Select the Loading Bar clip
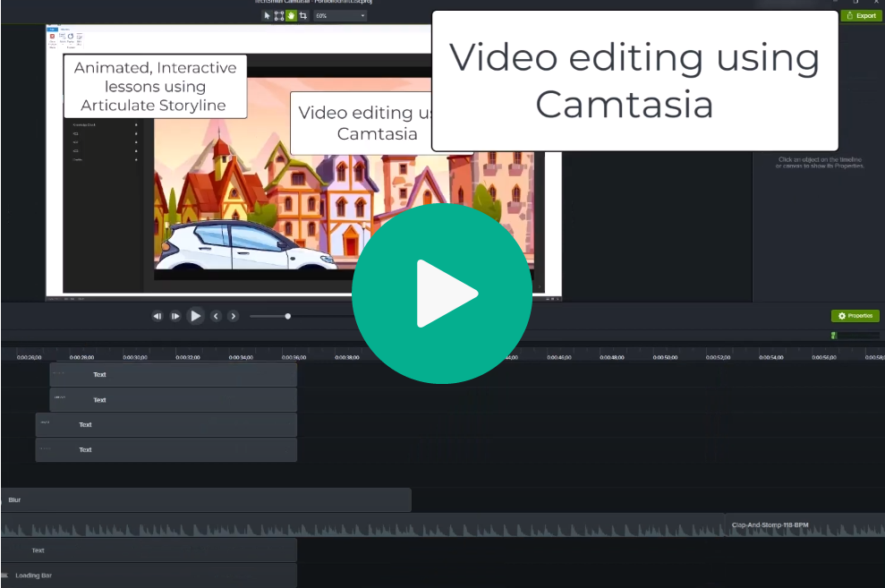This screenshot has height=588, width=885. pos(149,575)
